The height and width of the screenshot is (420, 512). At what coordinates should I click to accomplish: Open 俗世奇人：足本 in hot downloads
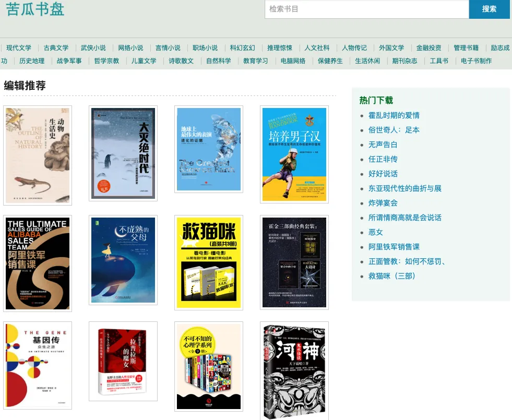click(x=394, y=130)
